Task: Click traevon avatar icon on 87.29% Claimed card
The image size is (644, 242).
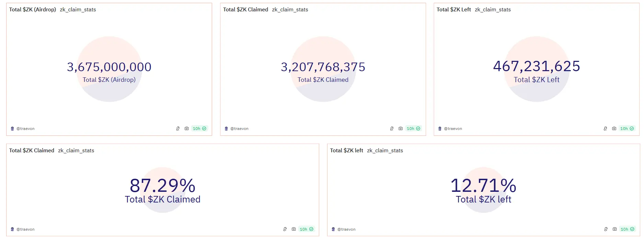Action: point(12,229)
